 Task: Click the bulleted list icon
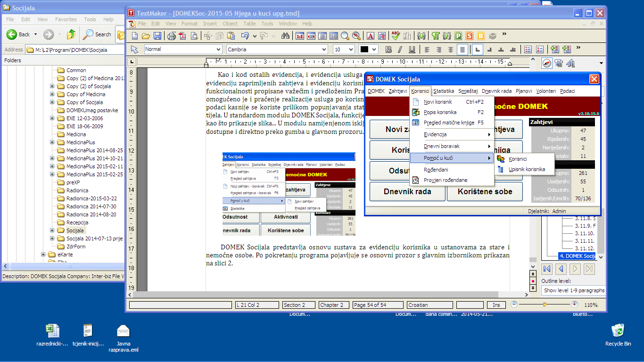[x=528, y=49]
